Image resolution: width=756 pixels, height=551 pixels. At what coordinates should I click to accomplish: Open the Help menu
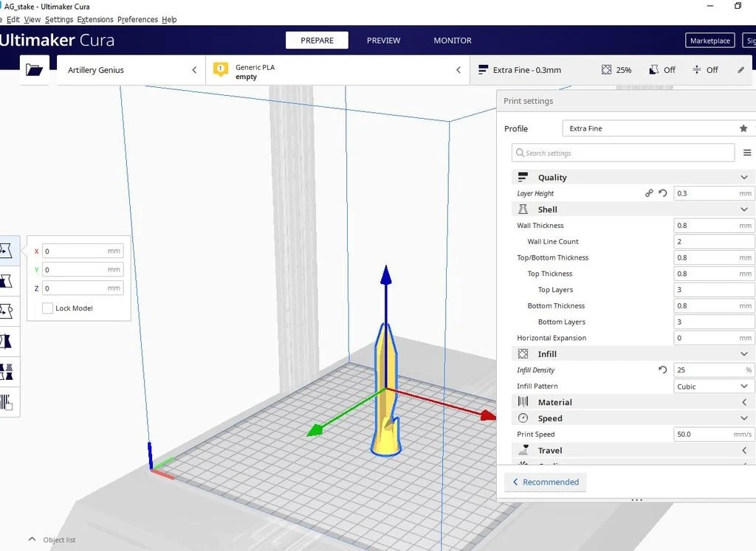click(169, 19)
